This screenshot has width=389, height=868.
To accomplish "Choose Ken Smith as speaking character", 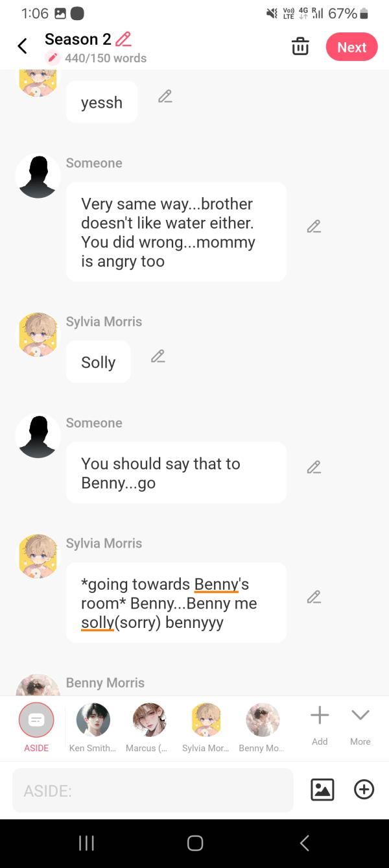I will 93,721.
